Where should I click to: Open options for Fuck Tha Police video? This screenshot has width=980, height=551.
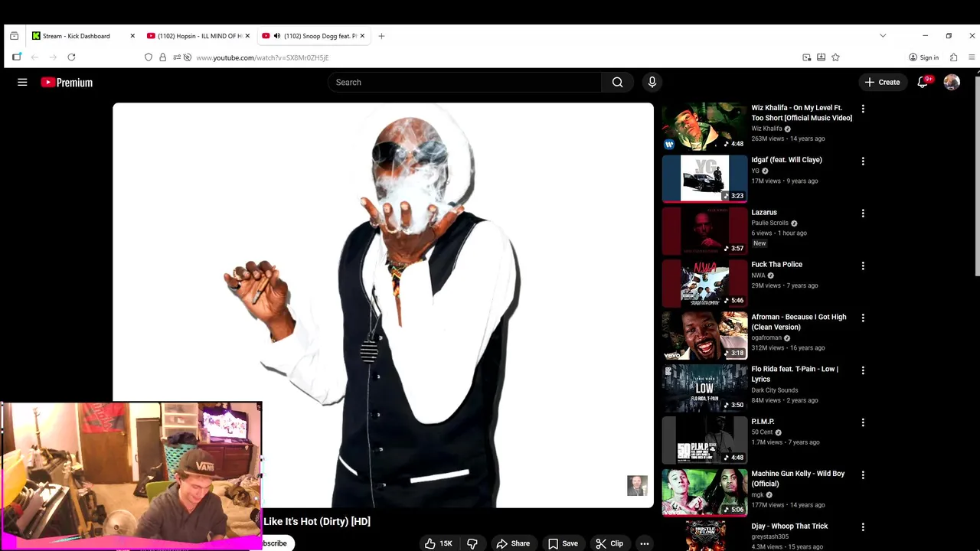(863, 266)
